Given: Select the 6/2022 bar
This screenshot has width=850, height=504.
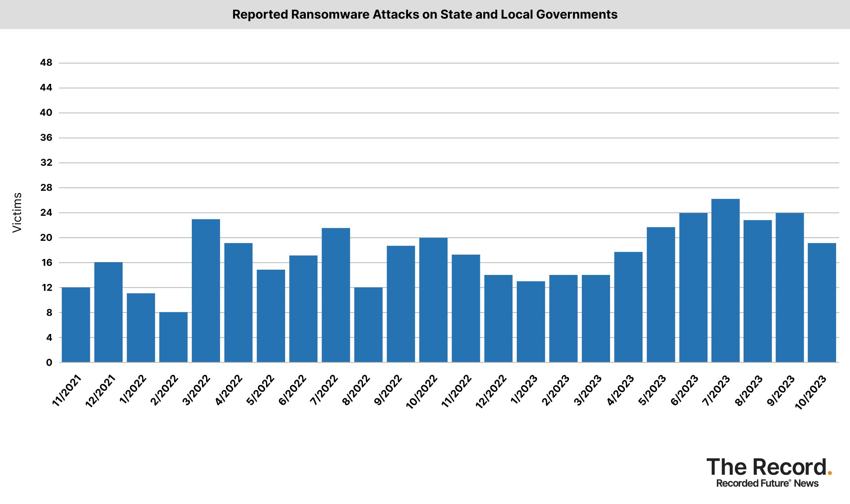Looking at the screenshot, I should pos(304,309).
